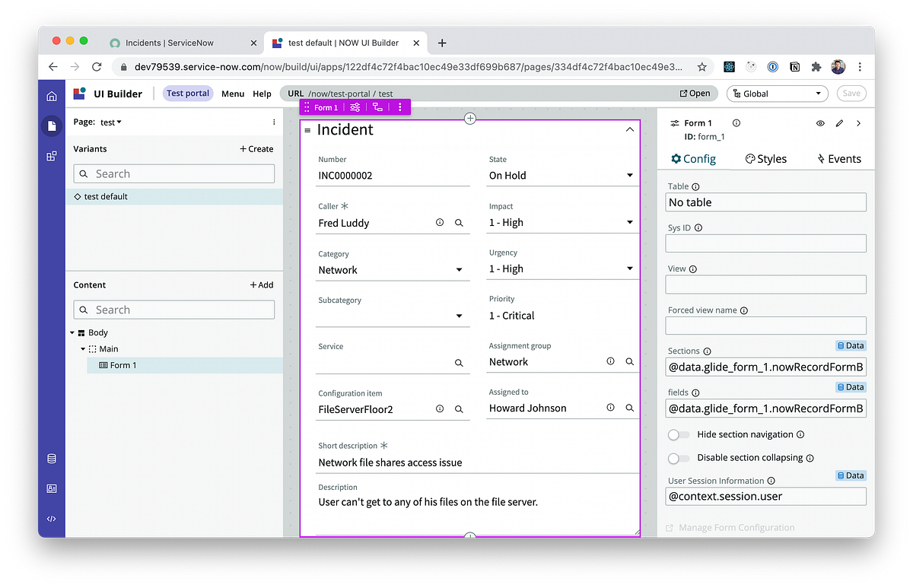Create a new variant with + Create

pos(256,149)
